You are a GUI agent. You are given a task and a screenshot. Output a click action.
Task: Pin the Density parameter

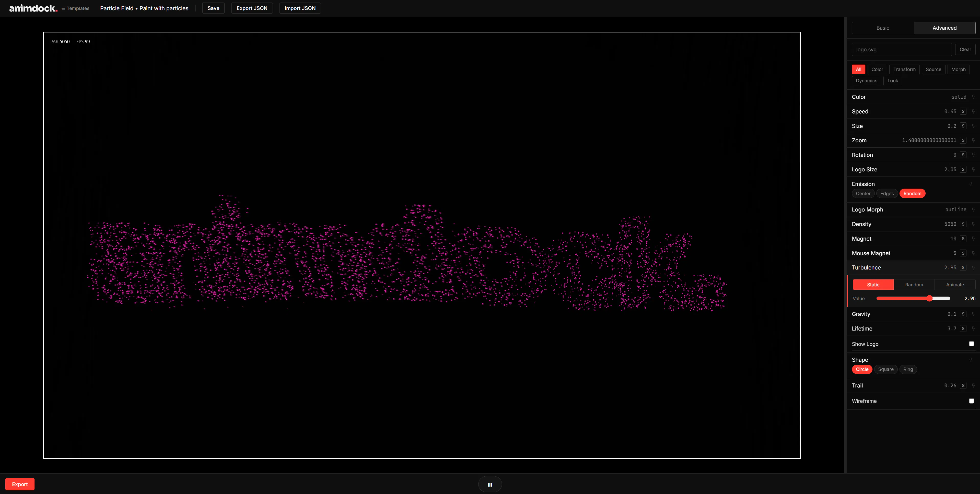[973, 224]
